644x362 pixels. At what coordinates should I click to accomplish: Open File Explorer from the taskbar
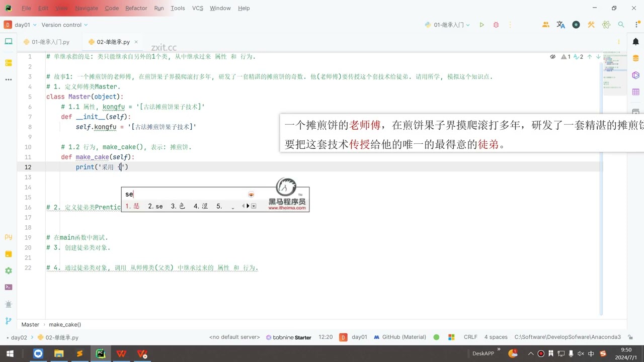point(59,353)
